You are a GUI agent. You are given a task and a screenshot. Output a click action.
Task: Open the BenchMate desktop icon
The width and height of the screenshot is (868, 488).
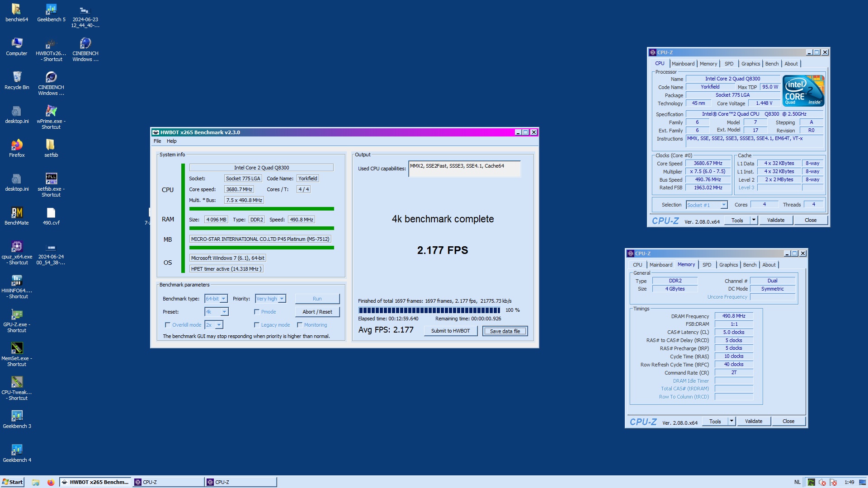coord(17,216)
